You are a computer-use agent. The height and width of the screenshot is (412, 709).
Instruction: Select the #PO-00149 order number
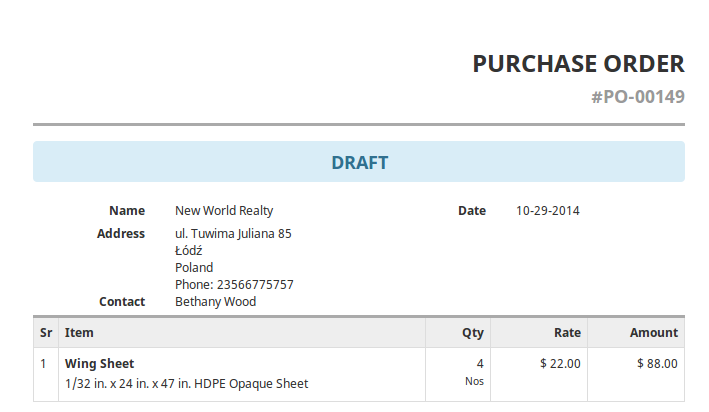click(x=638, y=97)
